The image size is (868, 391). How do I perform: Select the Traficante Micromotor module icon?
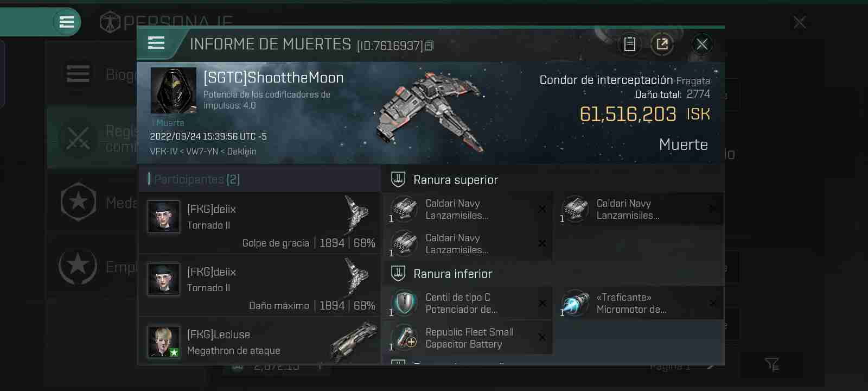tap(575, 304)
